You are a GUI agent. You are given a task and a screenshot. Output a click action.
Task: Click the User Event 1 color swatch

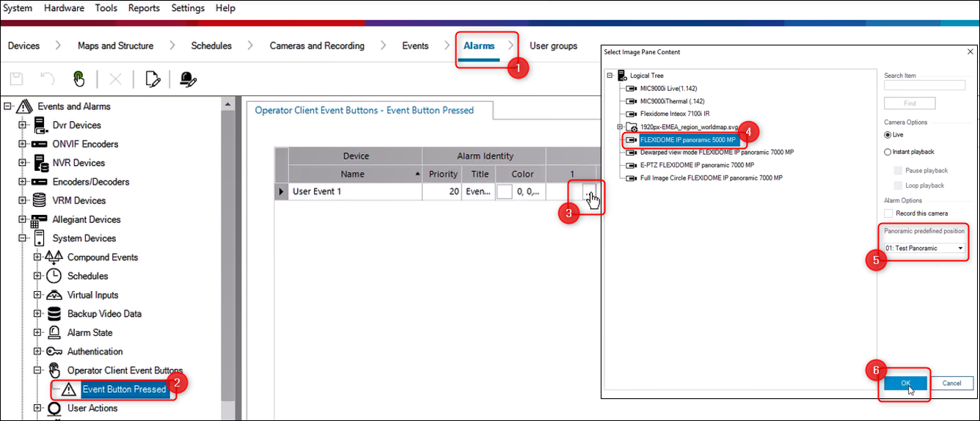(x=504, y=191)
